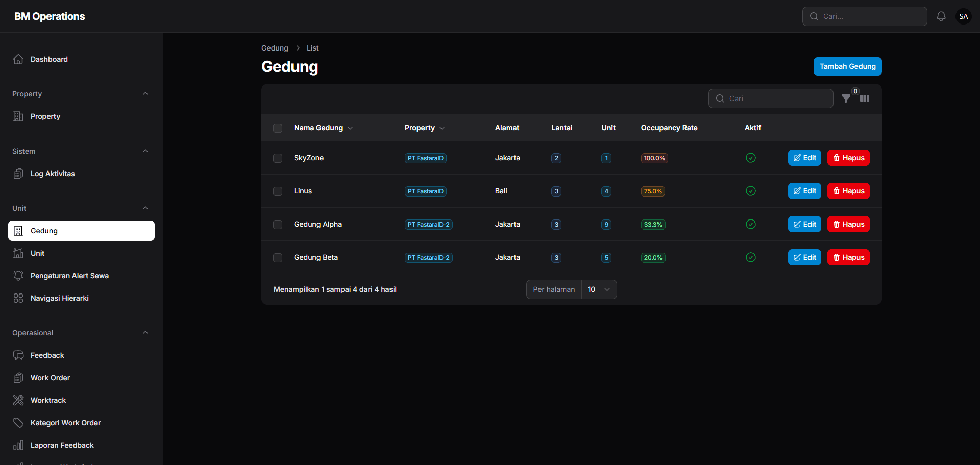The width and height of the screenshot is (980, 465).
Task: Click the Laporan Feedback chart icon
Action: point(18,445)
